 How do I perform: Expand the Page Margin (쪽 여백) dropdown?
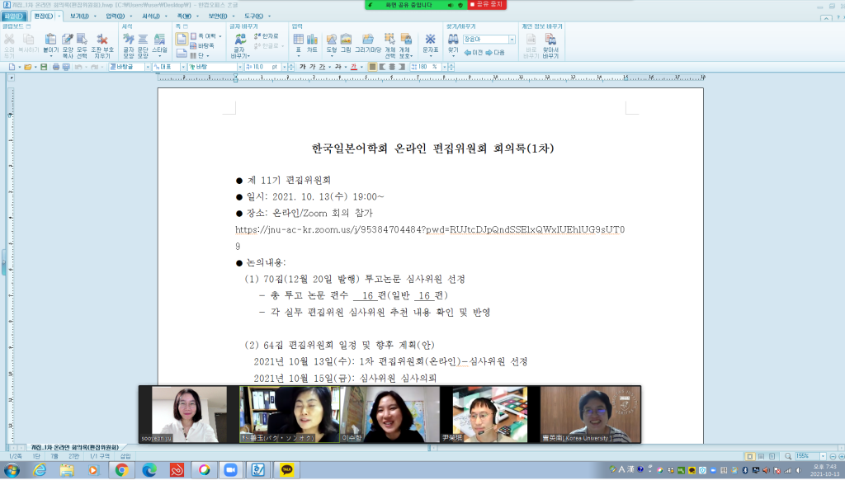[x=220, y=36]
